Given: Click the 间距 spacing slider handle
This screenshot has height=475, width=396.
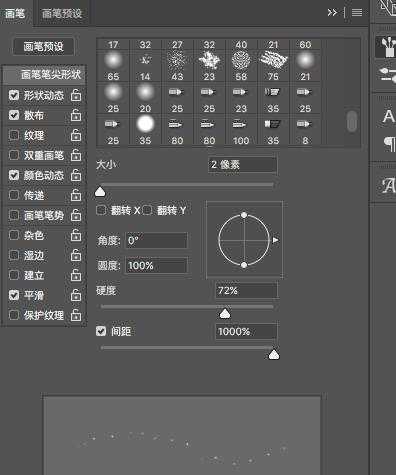Looking at the screenshot, I should coord(274,355).
